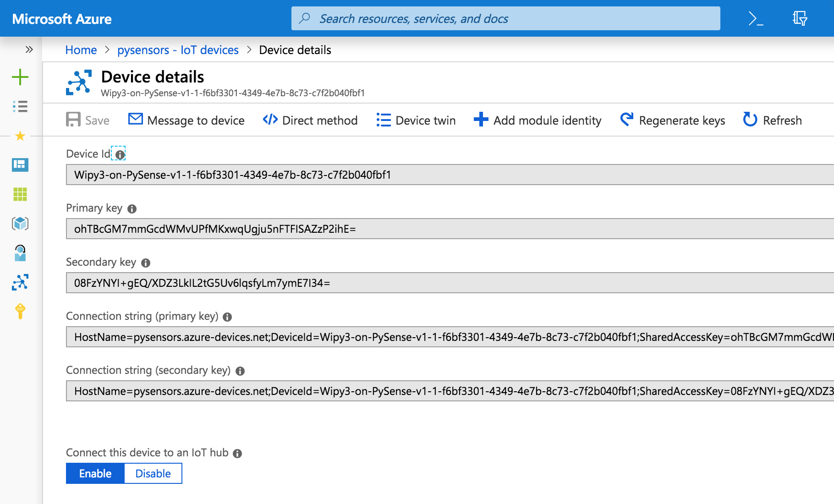Viewport: 834px width, 504px height.
Task: Open the Azure cube resource icon
Action: (x=20, y=224)
